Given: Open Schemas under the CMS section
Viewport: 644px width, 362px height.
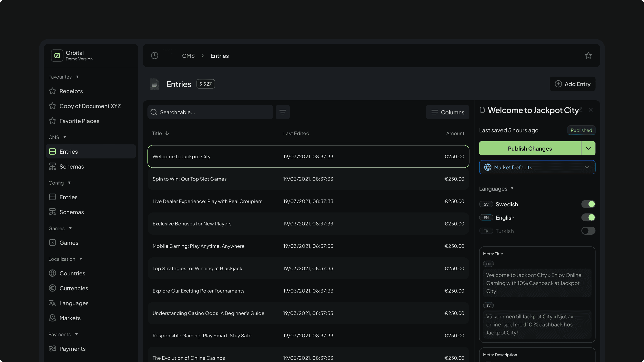Looking at the screenshot, I should (x=72, y=166).
